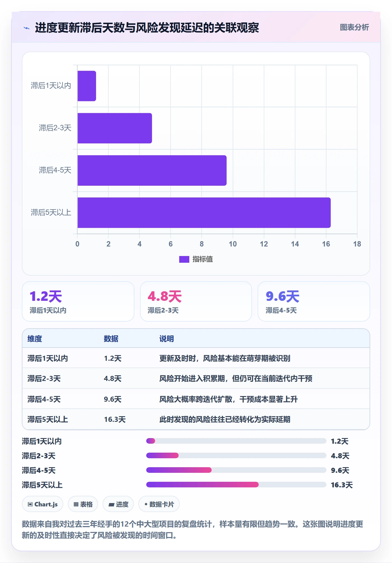The width and height of the screenshot is (392, 563).
Task: Click the 滞后1天以内 progress bar
Action: coord(236,441)
